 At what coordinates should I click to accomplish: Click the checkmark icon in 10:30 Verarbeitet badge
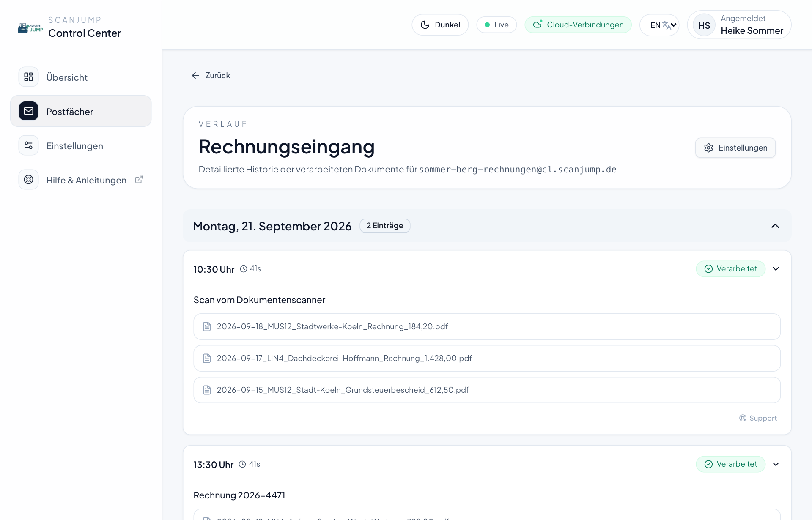(x=709, y=269)
